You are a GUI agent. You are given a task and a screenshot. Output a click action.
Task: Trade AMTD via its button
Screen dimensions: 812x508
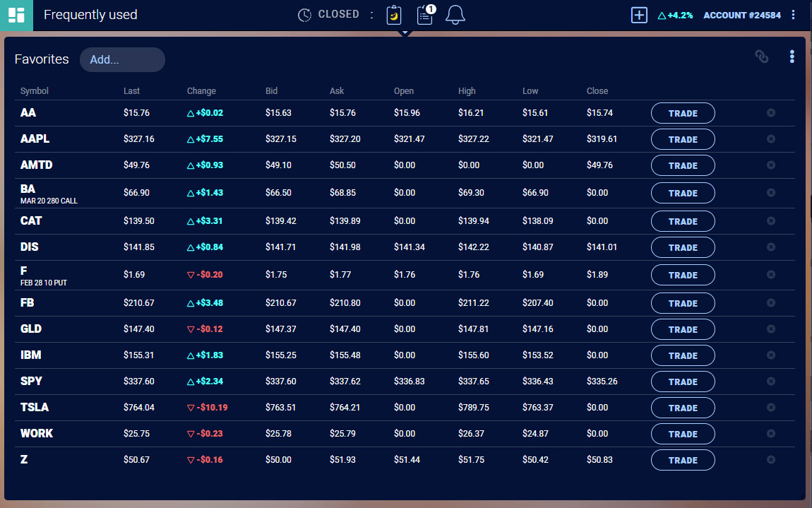tap(683, 165)
